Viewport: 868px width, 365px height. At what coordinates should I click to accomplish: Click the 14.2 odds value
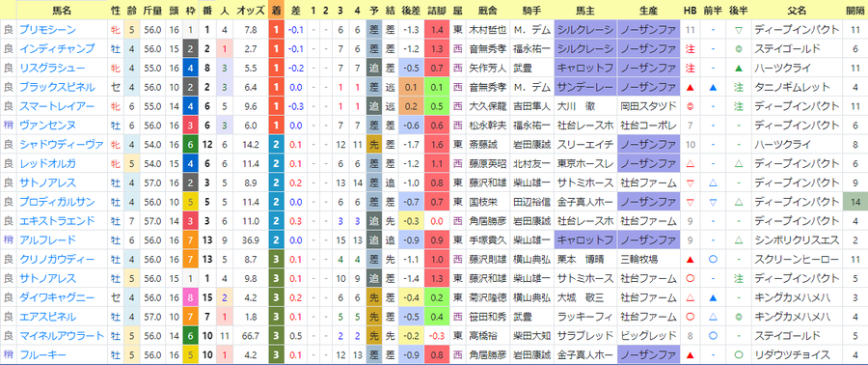tap(250, 145)
